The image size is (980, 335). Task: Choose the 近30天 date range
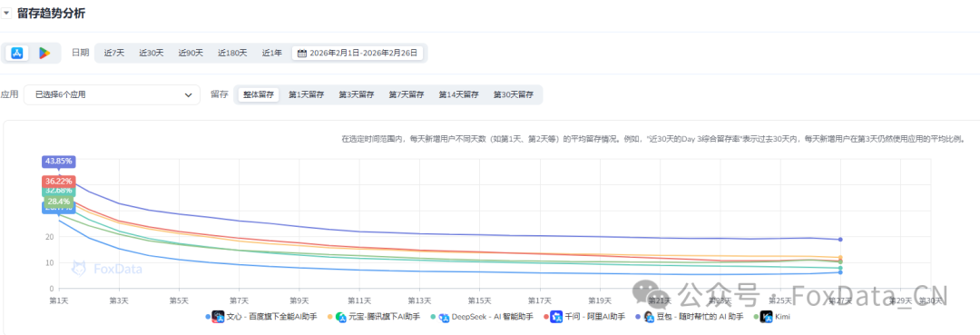[x=152, y=54]
